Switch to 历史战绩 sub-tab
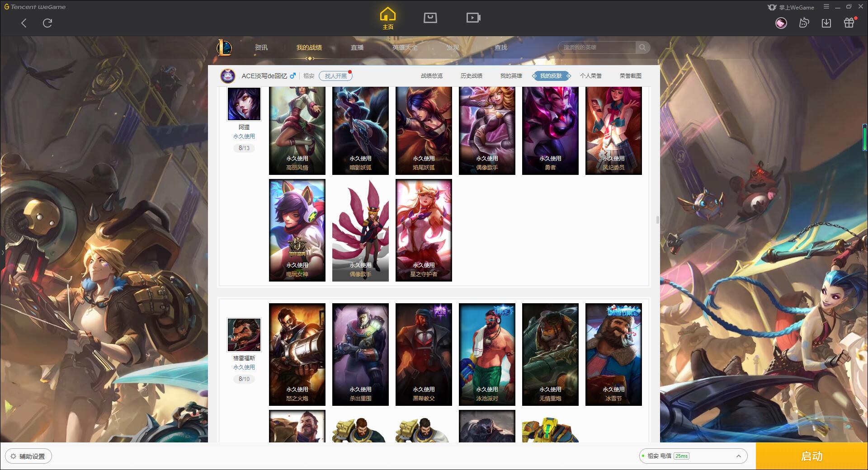The height and width of the screenshot is (470, 868). click(x=472, y=76)
